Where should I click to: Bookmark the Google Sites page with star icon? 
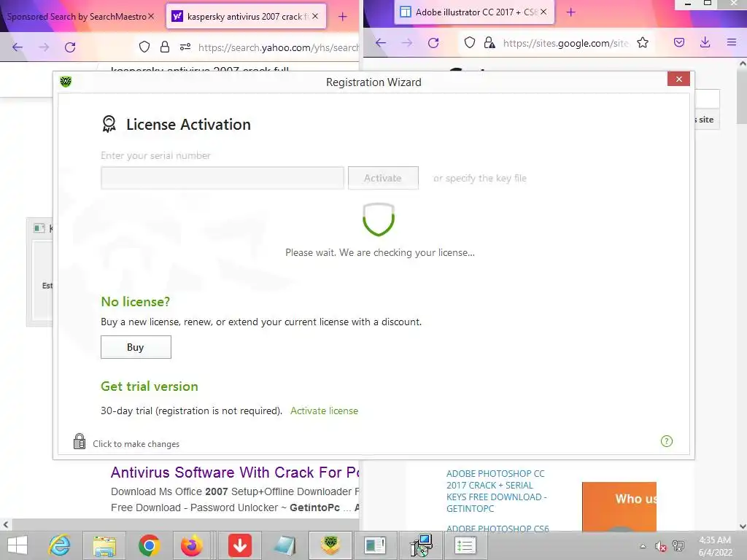(643, 43)
